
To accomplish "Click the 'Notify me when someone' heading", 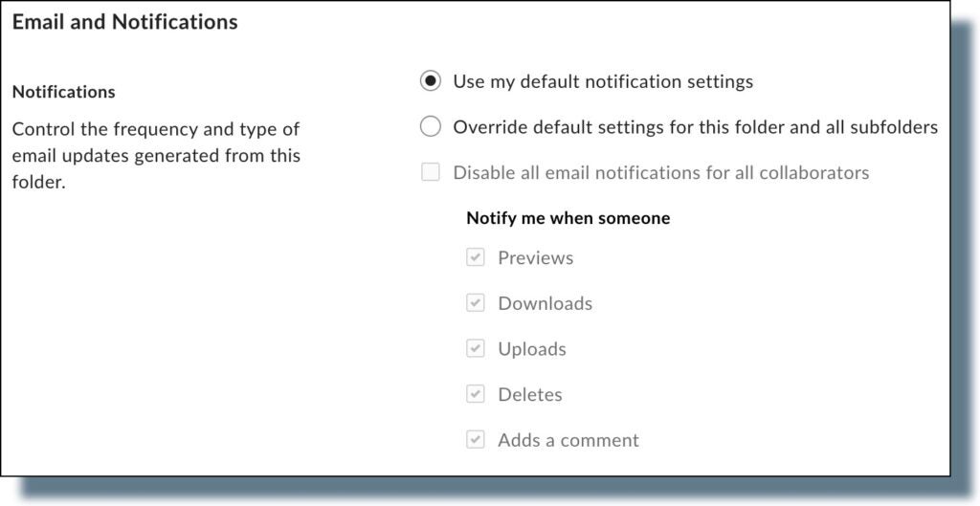I will 568,218.
